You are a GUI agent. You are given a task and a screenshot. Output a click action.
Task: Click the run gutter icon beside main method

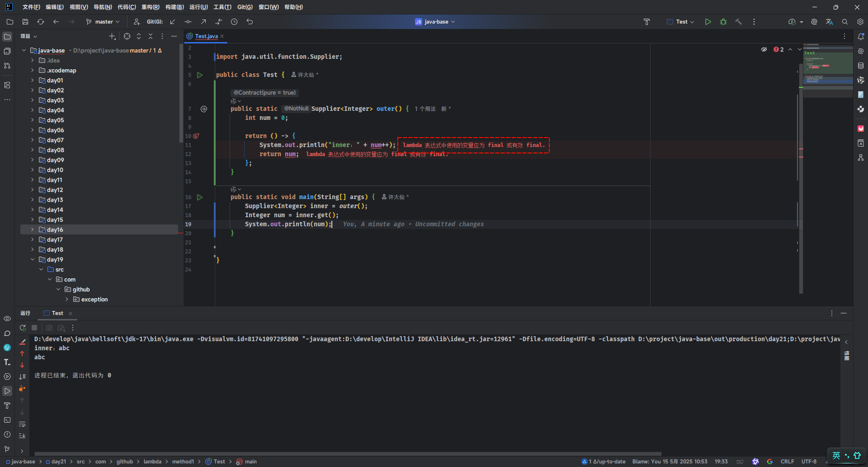[x=200, y=197]
